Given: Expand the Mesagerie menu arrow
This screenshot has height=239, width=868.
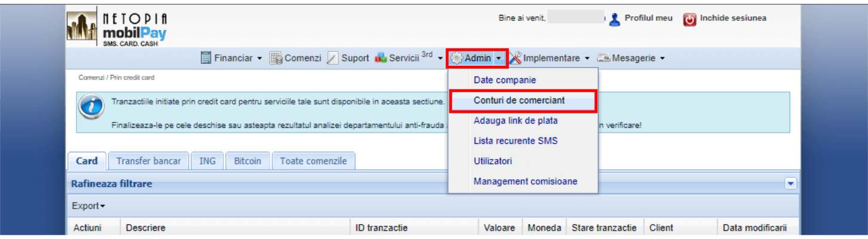Looking at the screenshot, I should (662, 59).
